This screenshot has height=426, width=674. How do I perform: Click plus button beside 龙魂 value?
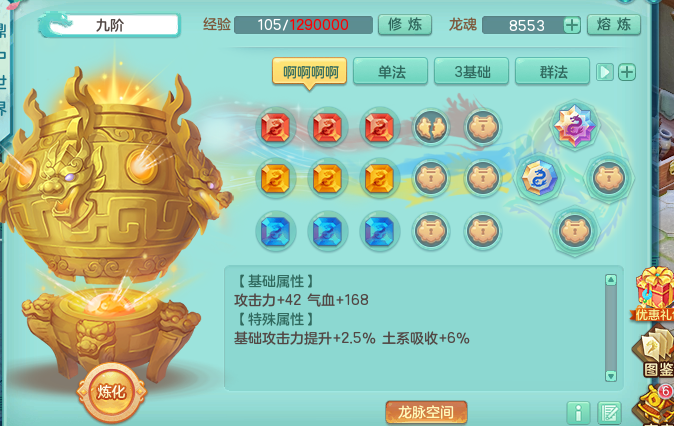pyautogui.click(x=572, y=25)
